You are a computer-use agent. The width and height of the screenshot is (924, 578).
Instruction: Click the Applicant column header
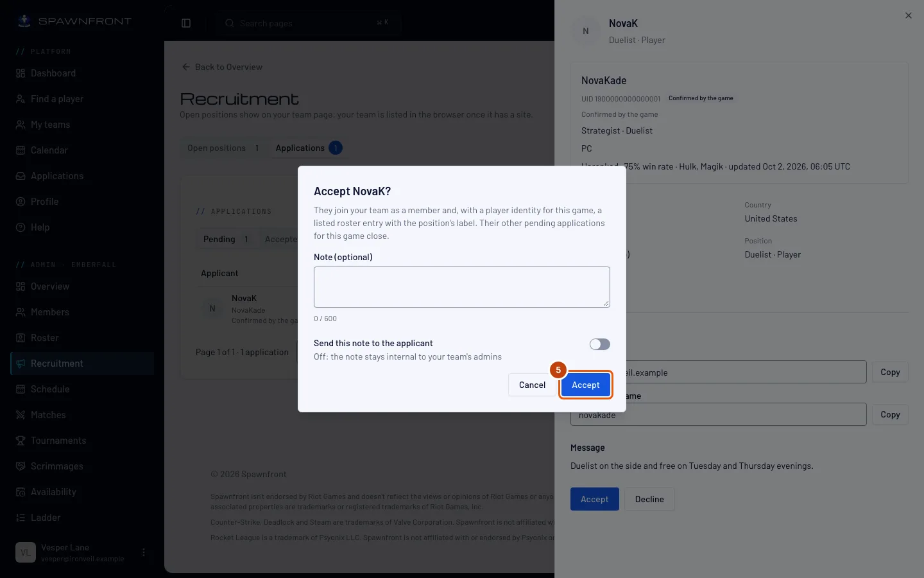(219, 273)
